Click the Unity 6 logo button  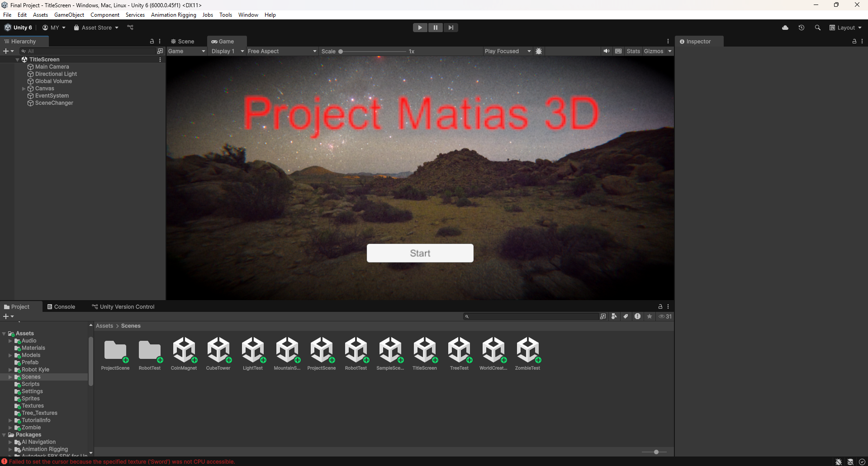click(19, 28)
